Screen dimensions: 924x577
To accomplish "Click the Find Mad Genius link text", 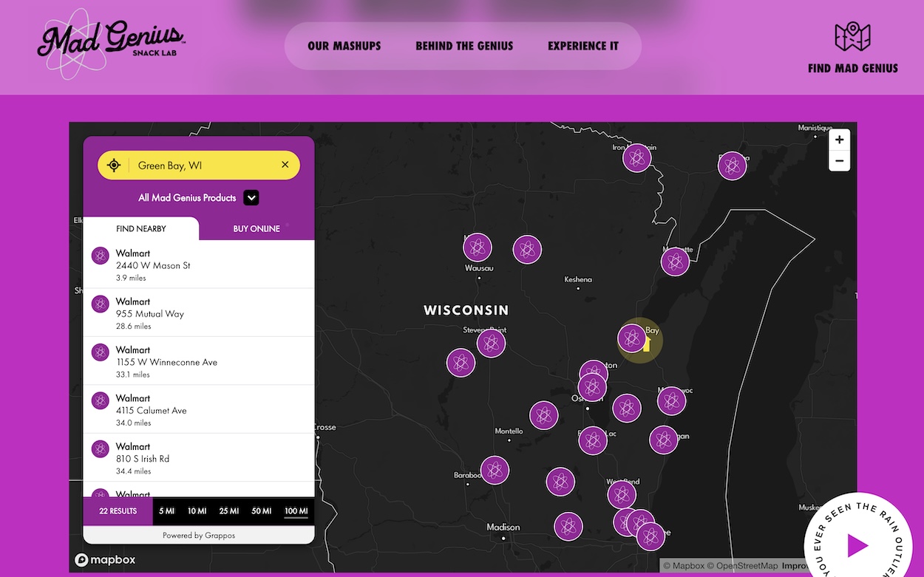I will click(852, 68).
